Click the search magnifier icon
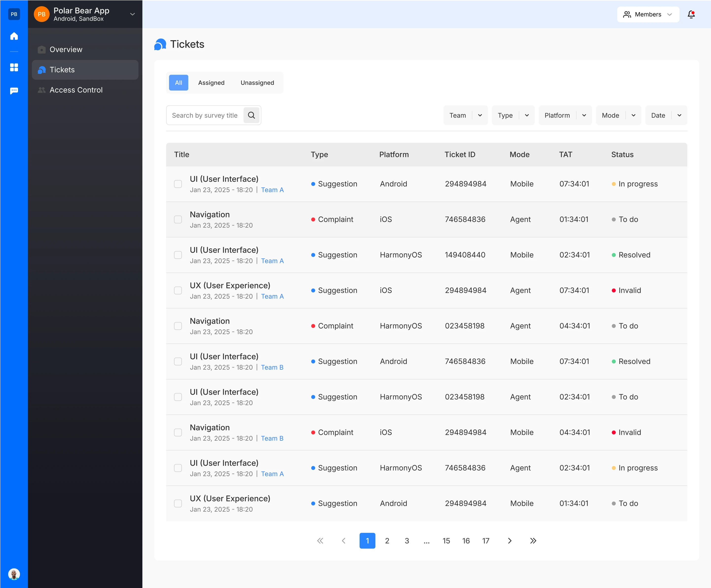 (251, 115)
